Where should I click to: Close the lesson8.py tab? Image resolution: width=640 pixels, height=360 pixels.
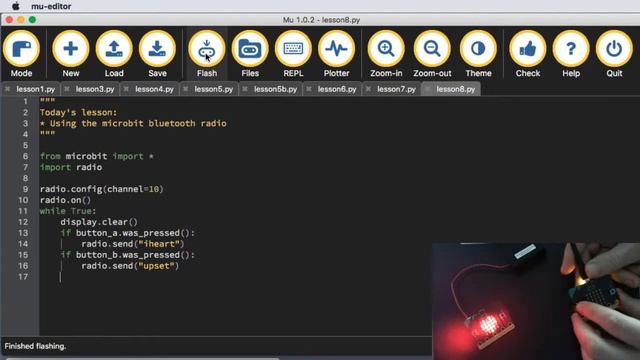point(427,89)
